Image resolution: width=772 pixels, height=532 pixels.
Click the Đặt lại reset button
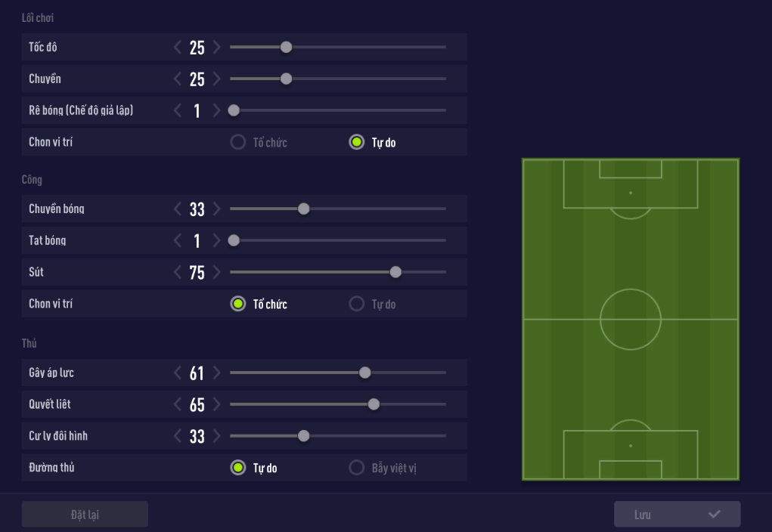(x=85, y=515)
